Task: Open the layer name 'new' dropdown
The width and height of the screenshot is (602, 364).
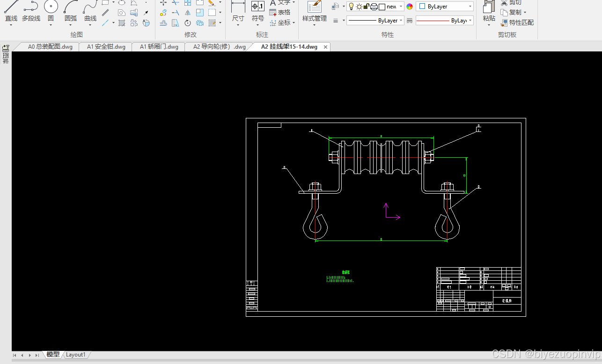Action: click(x=401, y=7)
